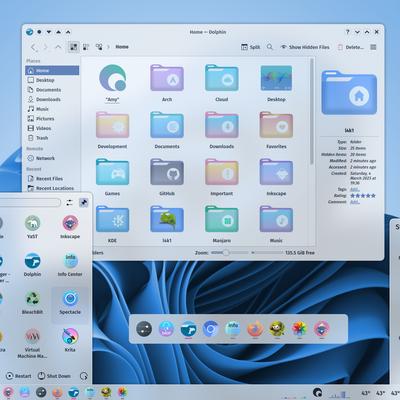Toggle Show Hidden Files
This screenshot has height=400, width=400.
tap(305, 47)
